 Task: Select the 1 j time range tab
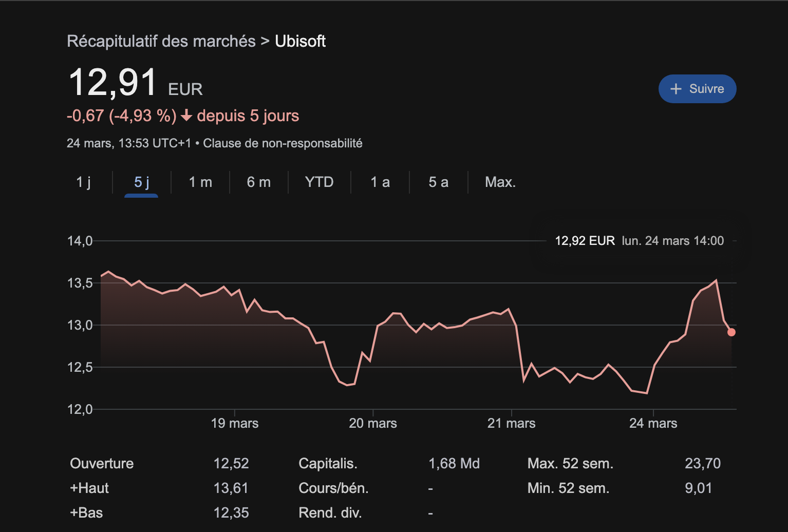(x=83, y=182)
